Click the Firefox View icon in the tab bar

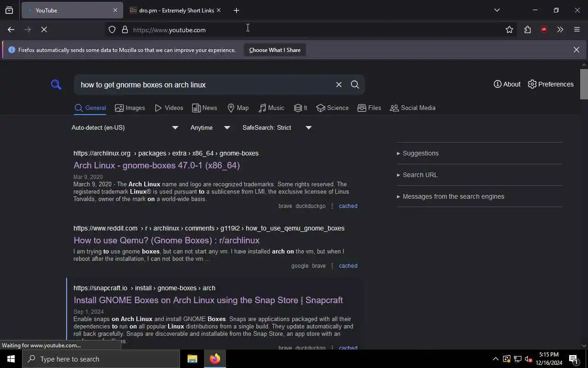[9, 10]
